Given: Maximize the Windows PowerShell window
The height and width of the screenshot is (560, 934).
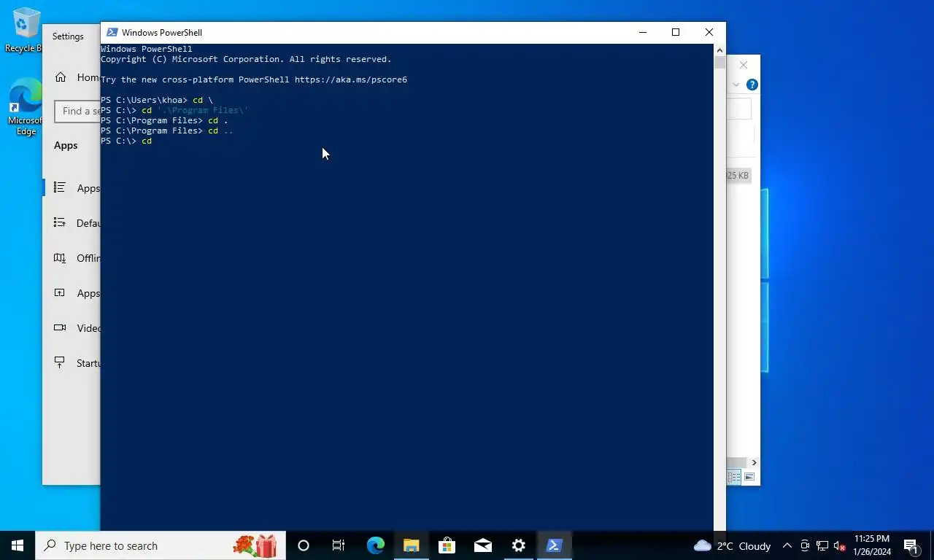Looking at the screenshot, I should pos(676,32).
